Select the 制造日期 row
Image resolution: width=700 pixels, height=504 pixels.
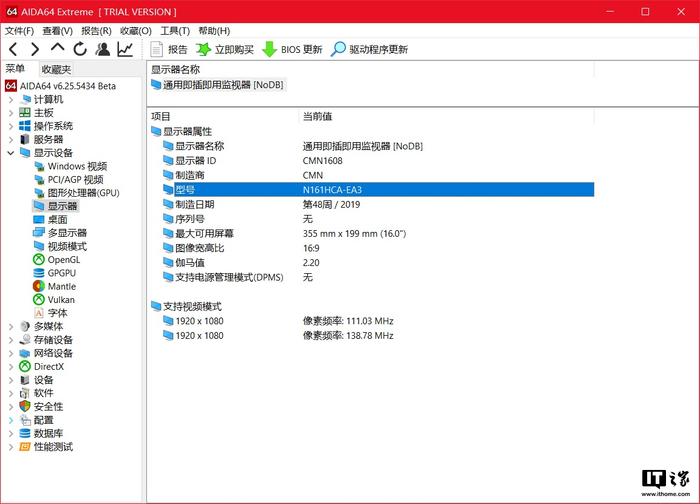click(378, 204)
